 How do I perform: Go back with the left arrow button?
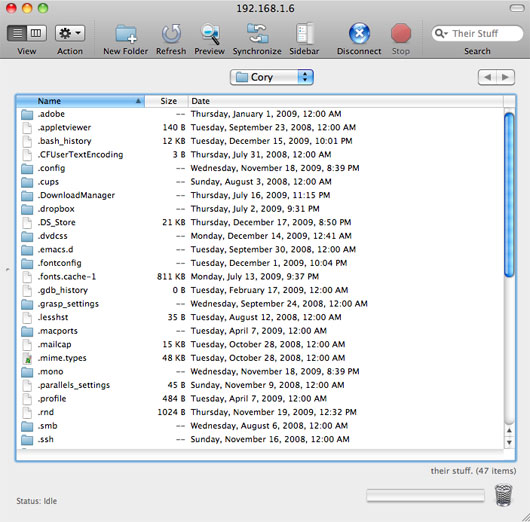(x=487, y=77)
